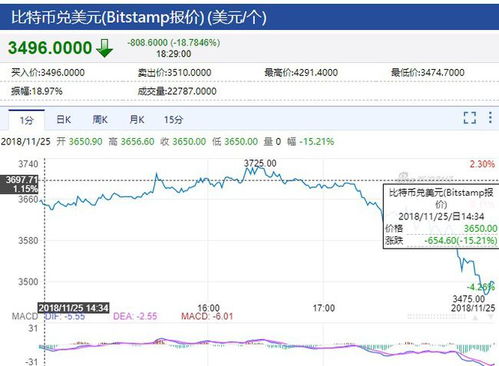Click the faint up triangle below chart

475,318
